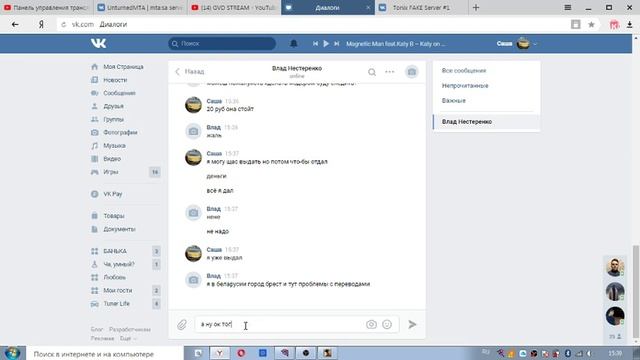This screenshot has height=360, width=640.
Task: Open Влад Нестеренко name in chat header
Action: 297,68
